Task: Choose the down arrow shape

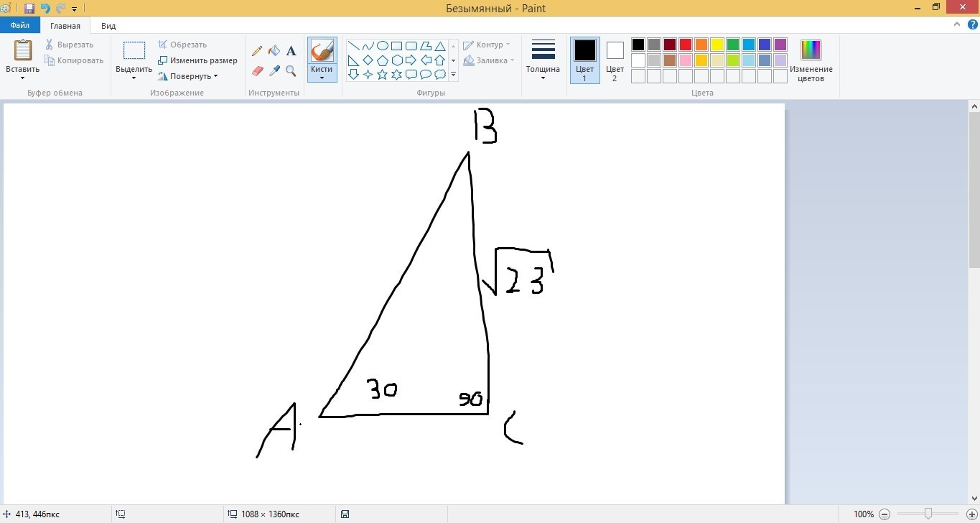Action: (354, 74)
